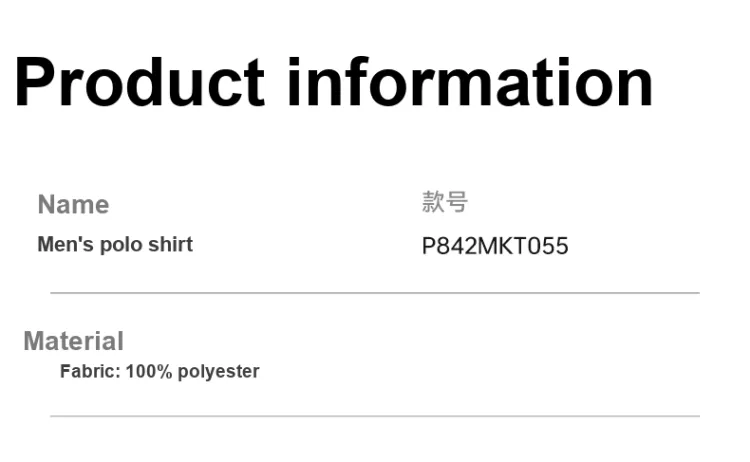750x462 pixels.
Task: Click the style code P842MKT055
Action: click(x=495, y=246)
